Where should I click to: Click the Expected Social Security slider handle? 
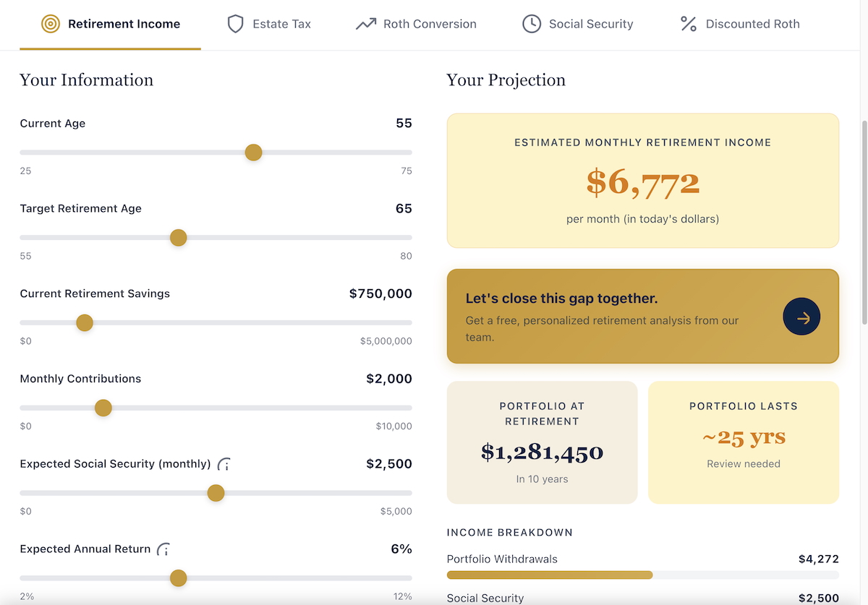[x=216, y=494]
